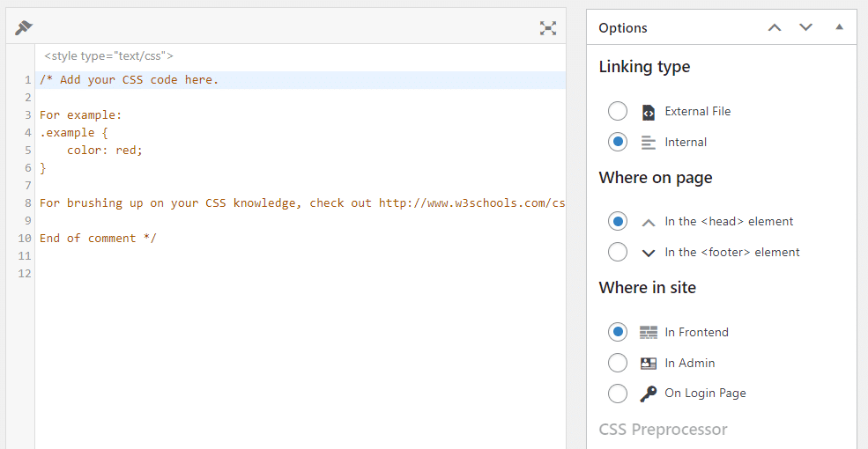868x449 pixels.
Task: Click the Frontend layout grid icon
Action: click(x=649, y=332)
